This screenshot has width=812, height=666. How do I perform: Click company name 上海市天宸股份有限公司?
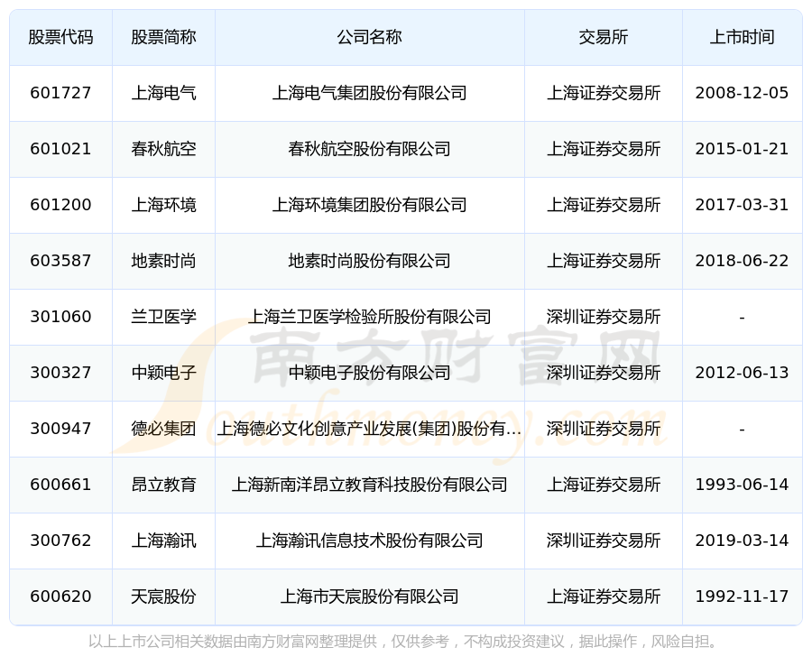pyautogui.click(x=370, y=597)
